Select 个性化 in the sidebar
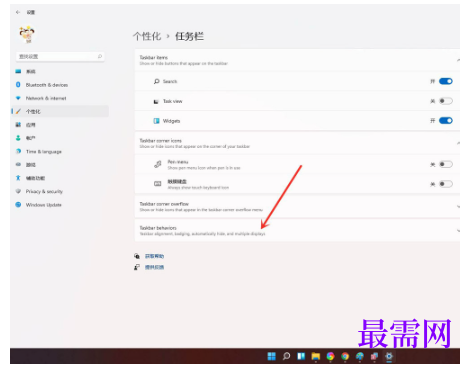Viewport: 470px width, 365px height. 60,111
